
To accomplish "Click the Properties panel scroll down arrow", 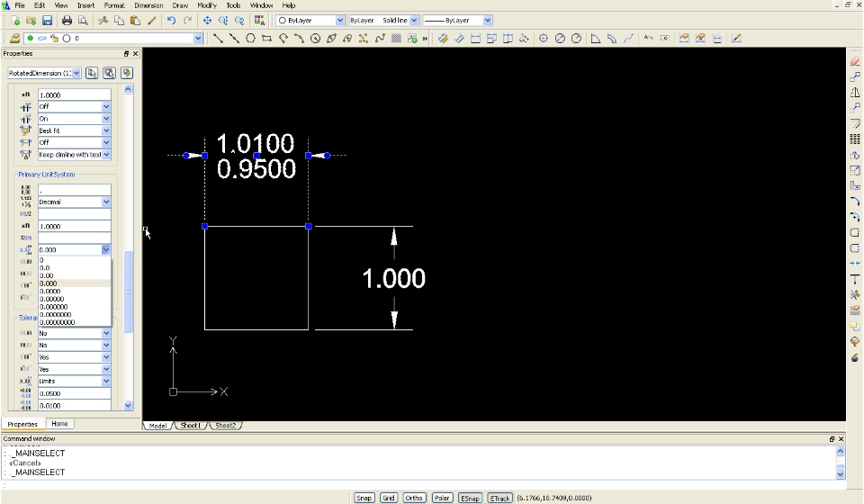I will pyautogui.click(x=129, y=405).
